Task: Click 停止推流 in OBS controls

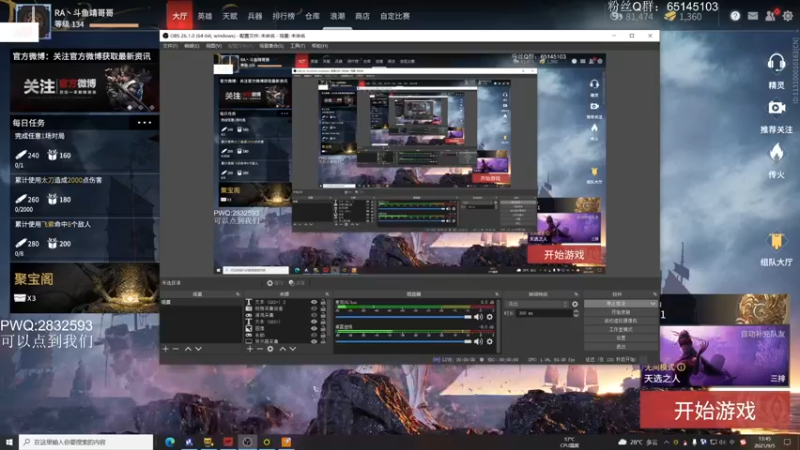Action: [x=620, y=304]
